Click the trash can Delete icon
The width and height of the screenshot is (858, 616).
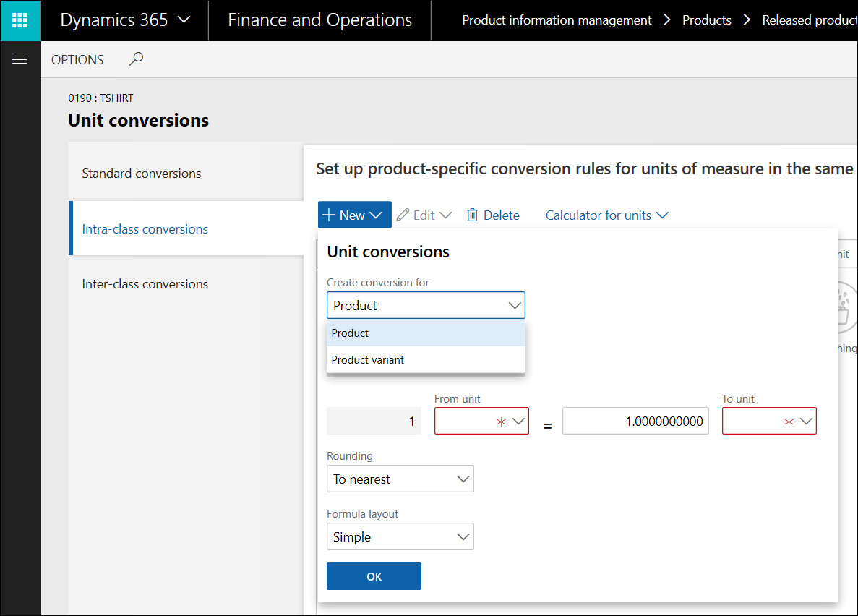(472, 215)
